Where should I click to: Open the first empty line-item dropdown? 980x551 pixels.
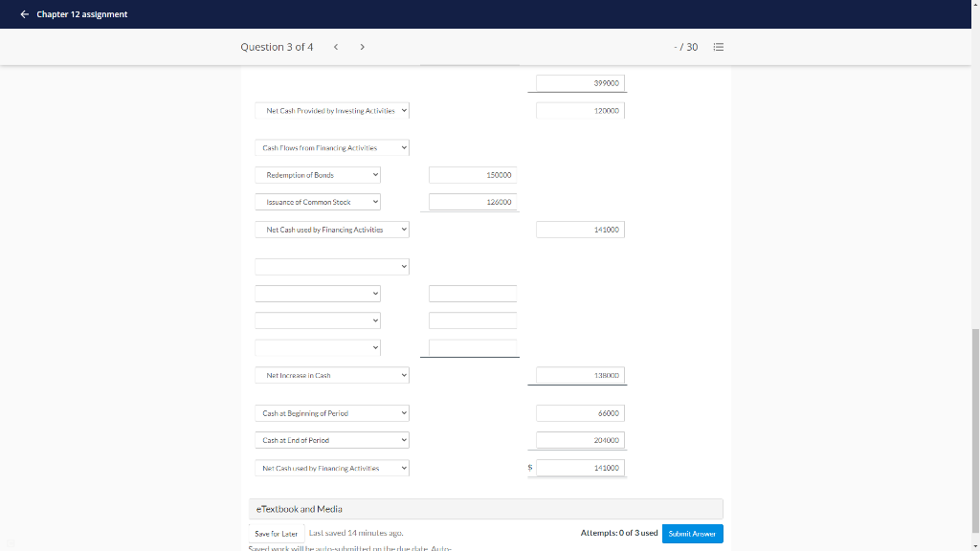coord(318,294)
